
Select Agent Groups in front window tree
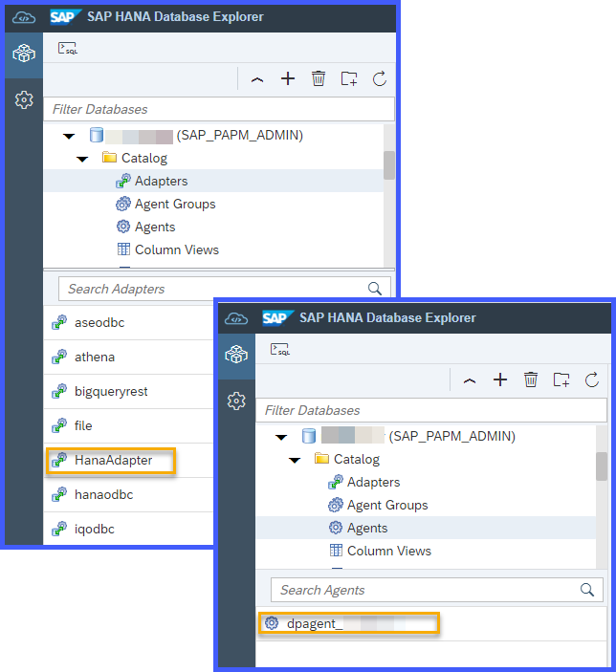(426, 506)
